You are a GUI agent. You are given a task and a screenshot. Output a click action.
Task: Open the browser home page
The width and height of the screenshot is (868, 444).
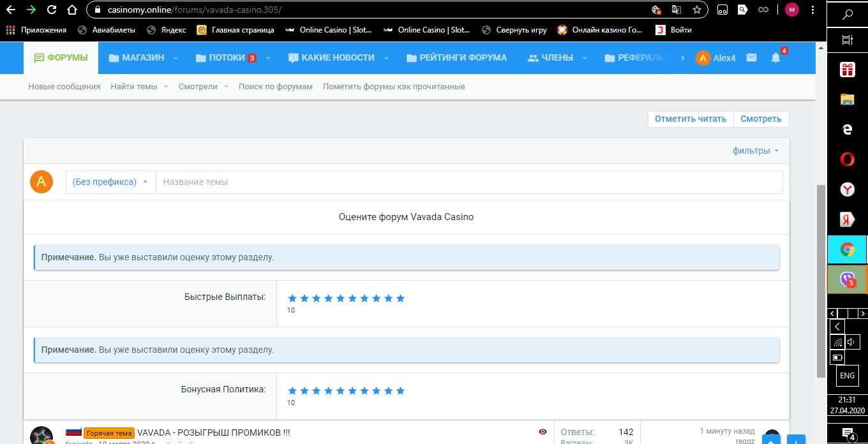[x=72, y=10]
